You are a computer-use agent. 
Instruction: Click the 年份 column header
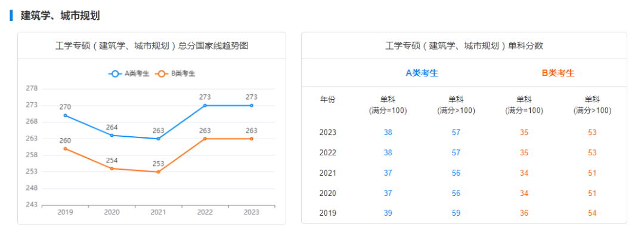pos(328,99)
